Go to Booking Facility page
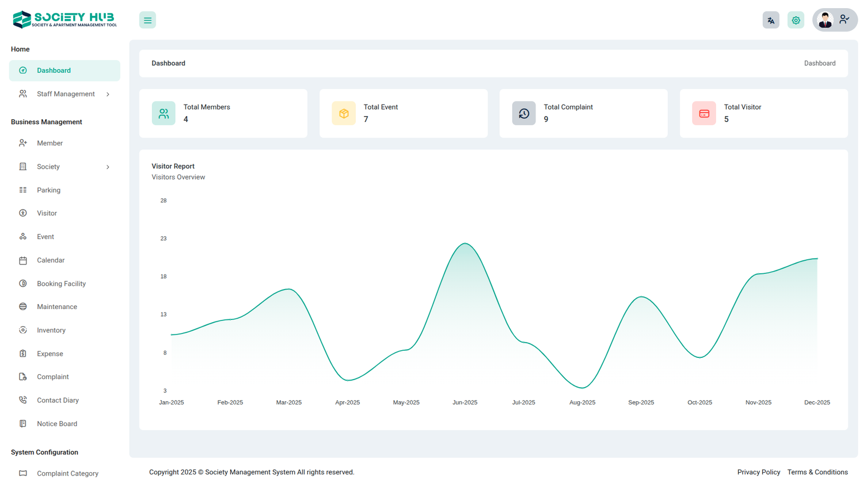The image size is (868, 488). pyautogui.click(x=61, y=284)
